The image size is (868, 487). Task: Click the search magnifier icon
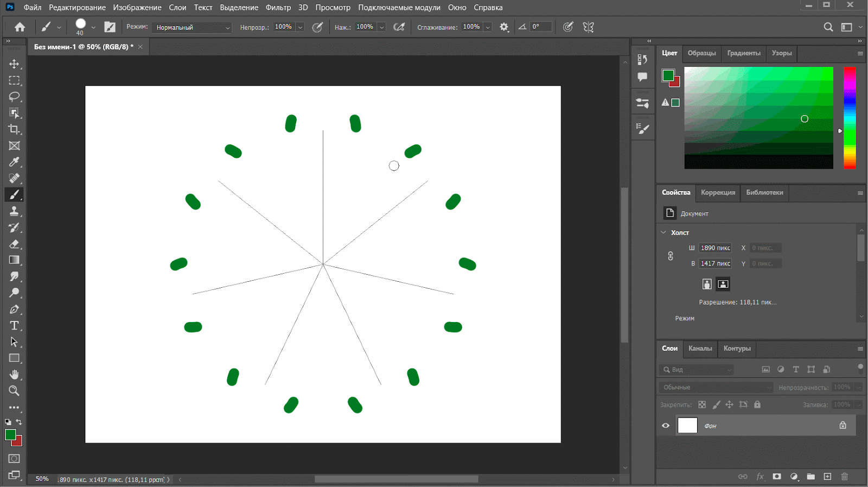tap(828, 27)
